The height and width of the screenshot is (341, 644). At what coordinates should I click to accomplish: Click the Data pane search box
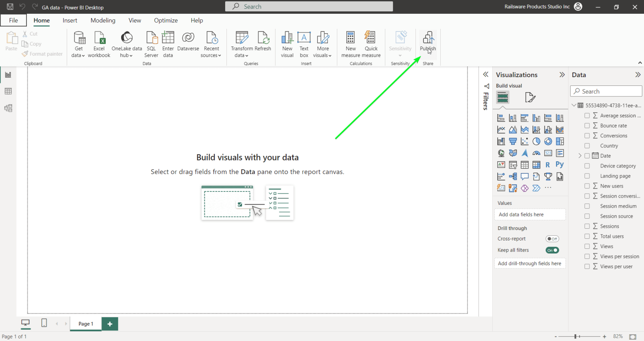pos(606,91)
